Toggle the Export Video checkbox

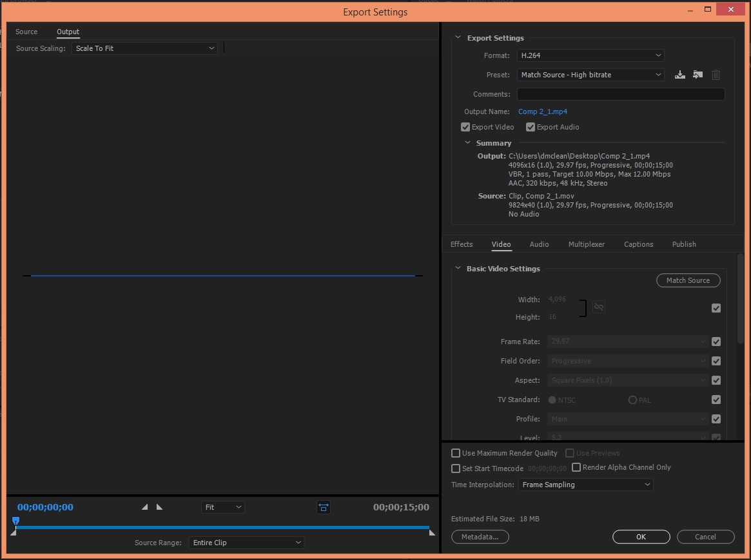[465, 127]
